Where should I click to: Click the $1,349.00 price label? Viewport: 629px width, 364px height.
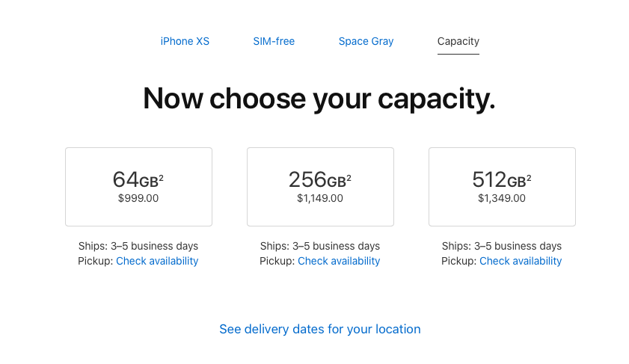502,199
